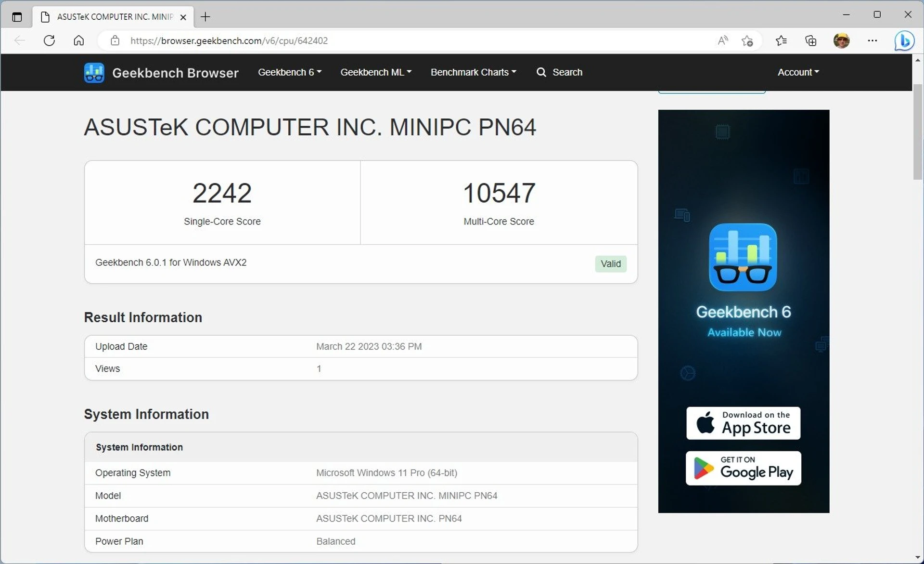Expand the Geekbench ML menu
This screenshot has height=564, width=924.
coord(376,72)
